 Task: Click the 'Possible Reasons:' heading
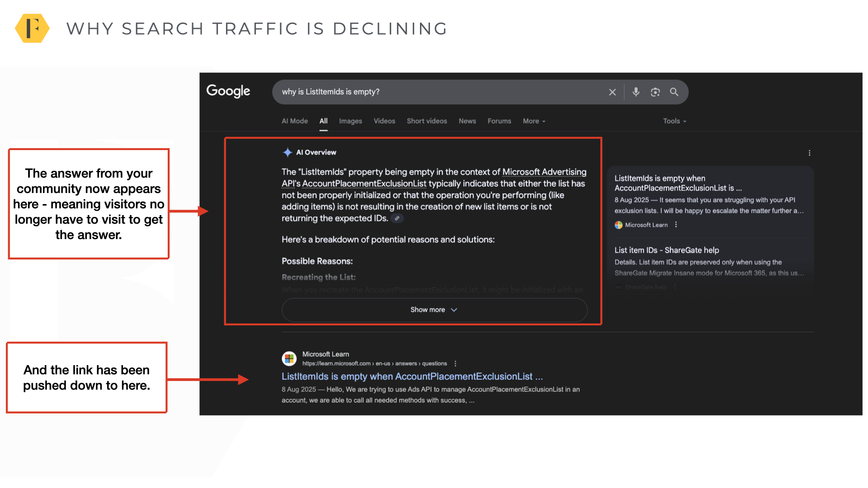tap(317, 261)
